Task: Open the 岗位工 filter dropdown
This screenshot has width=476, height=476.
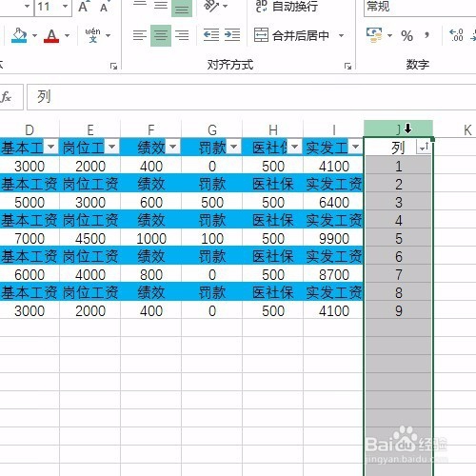Action: tap(111, 147)
